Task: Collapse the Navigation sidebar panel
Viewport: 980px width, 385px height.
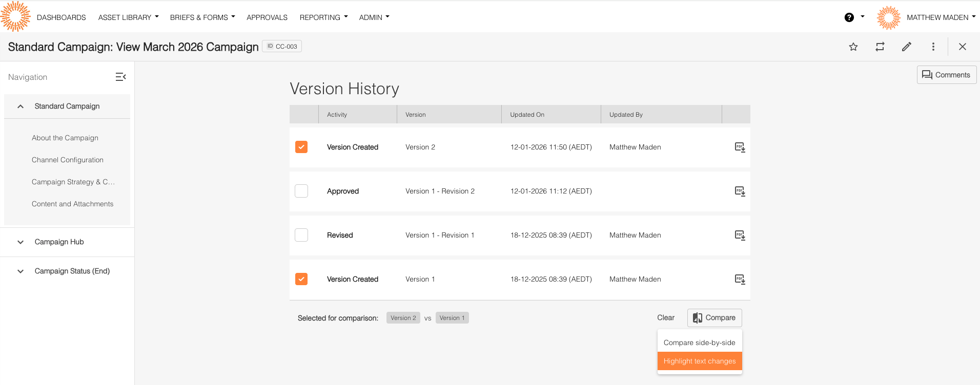Action: pyautogui.click(x=120, y=77)
